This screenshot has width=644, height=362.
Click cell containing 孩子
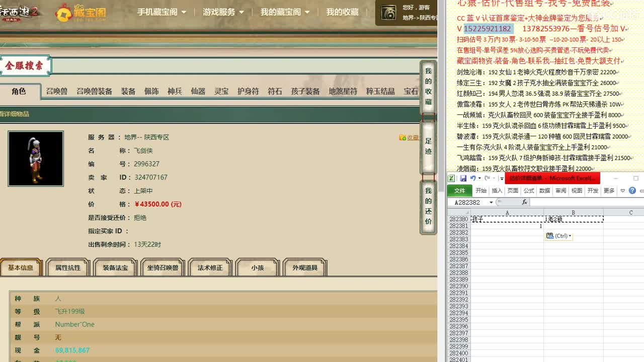tap(507, 219)
